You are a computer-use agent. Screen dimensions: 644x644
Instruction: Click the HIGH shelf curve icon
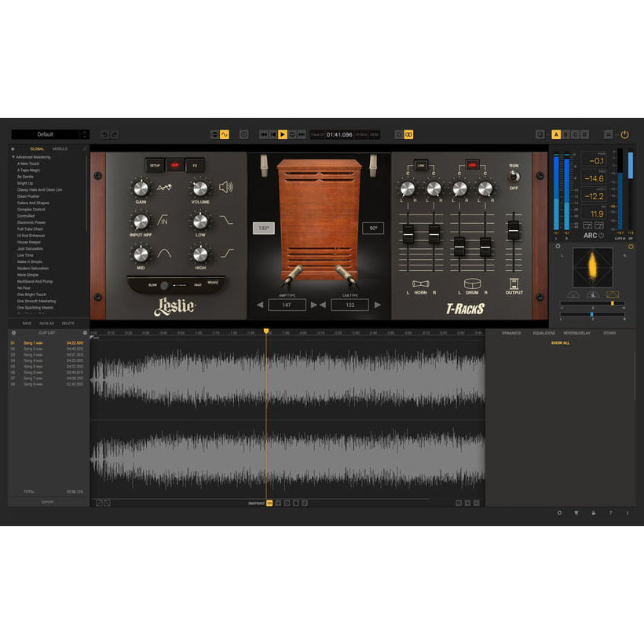coord(227,253)
